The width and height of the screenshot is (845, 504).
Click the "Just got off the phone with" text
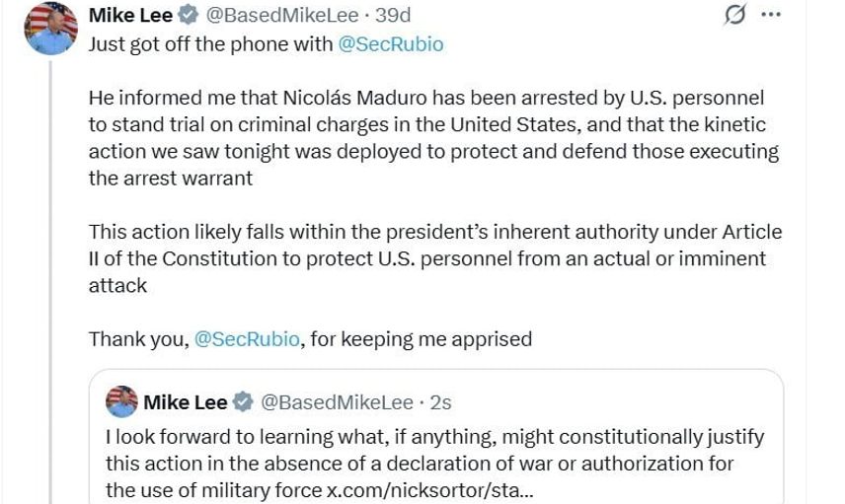[x=210, y=44]
